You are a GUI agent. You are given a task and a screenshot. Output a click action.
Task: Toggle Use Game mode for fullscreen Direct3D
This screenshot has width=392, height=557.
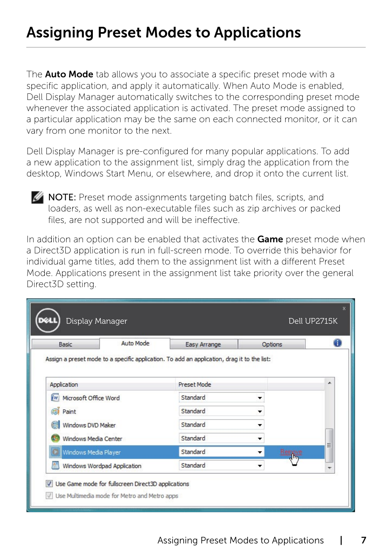[49, 484]
